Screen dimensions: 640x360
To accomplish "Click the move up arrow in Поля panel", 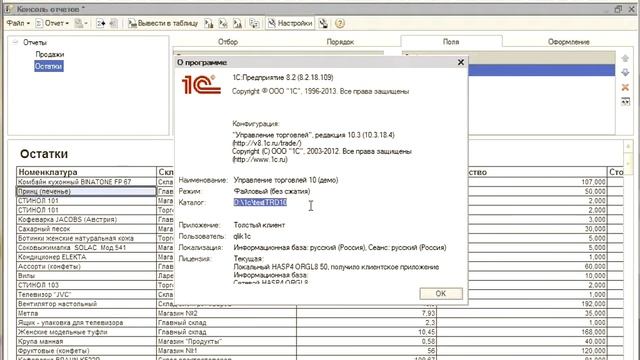I will (625, 58).
